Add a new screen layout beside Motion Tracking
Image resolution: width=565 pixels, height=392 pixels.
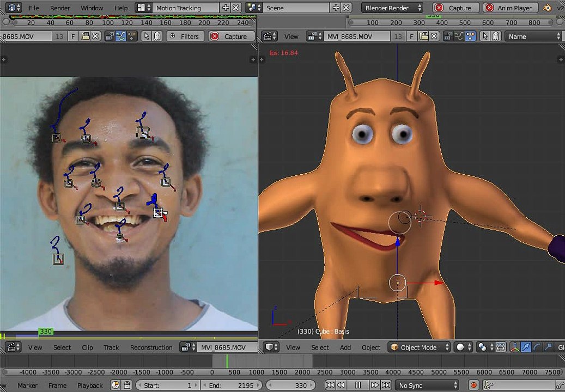(226, 8)
